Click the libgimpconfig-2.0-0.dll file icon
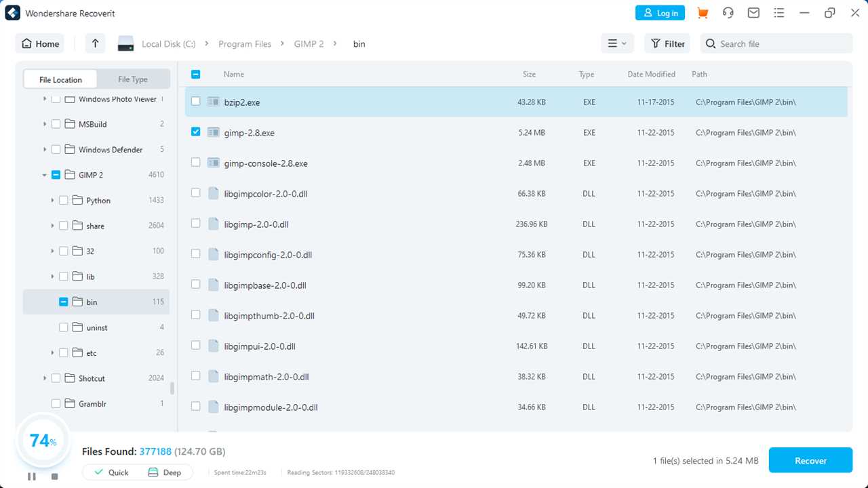This screenshot has width=868, height=488. [x=214, y=254]
